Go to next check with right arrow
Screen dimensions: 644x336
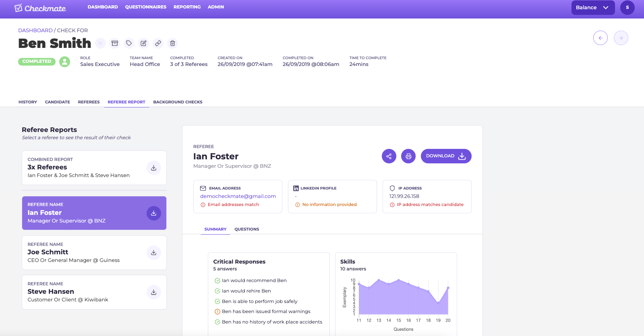pyautogui.click(x=621, y=38)
